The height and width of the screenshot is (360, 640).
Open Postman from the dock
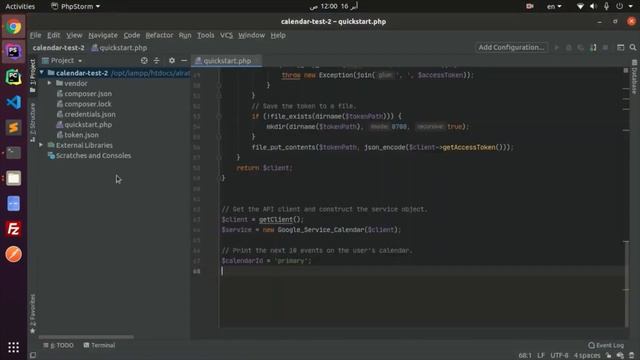tap(13, 254)
